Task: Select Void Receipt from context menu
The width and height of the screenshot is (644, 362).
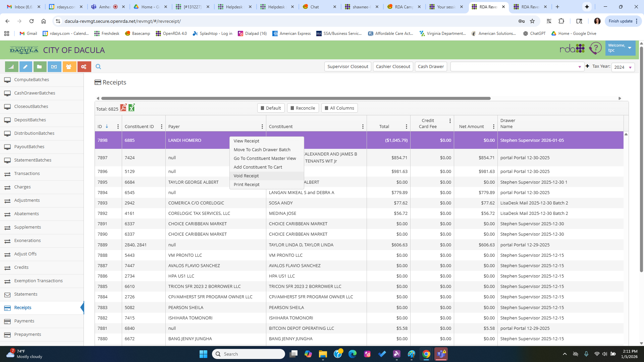Action: pos(246,176)
